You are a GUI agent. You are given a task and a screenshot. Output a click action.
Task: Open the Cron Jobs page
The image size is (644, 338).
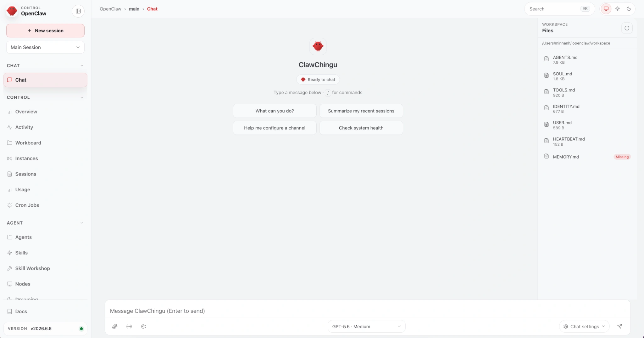45,205
